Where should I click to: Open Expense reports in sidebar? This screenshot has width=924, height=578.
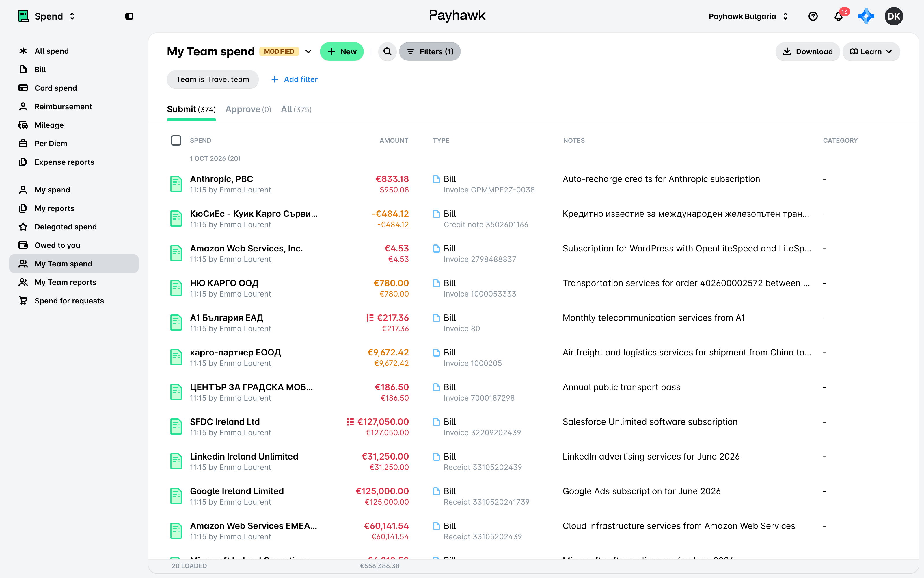pos(74,162)
